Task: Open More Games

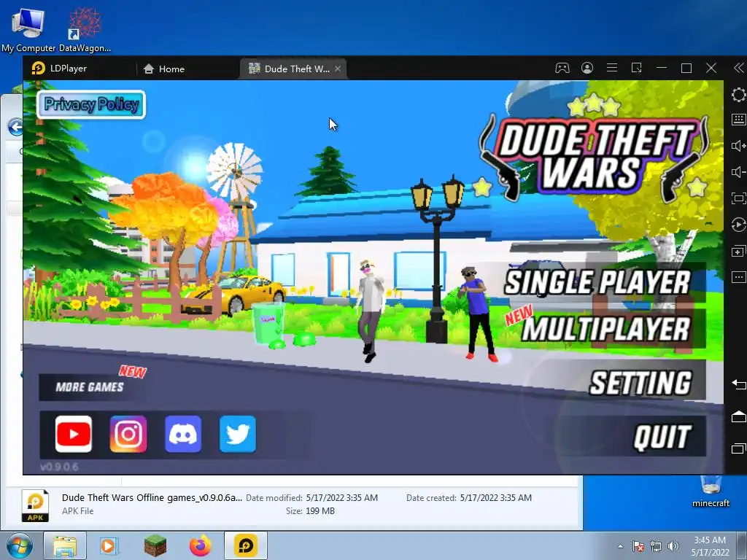Action: (x=90, y=386)
